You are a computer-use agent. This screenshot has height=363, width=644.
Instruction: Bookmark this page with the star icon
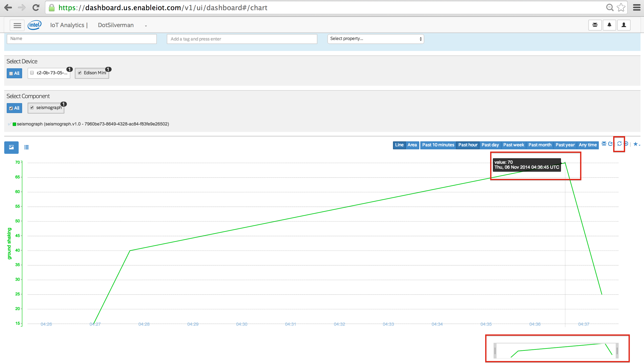click(621, 8)
